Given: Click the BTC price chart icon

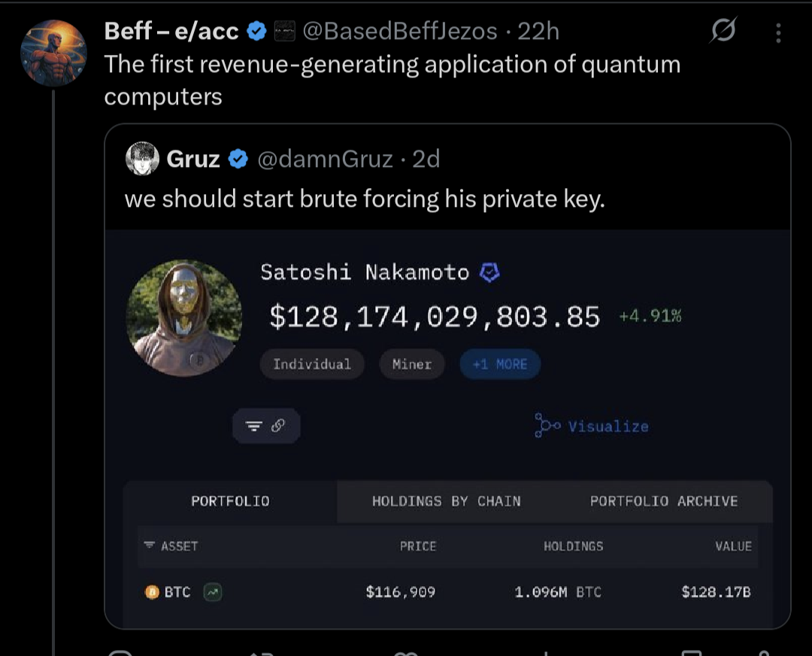Looking at the screenshot, I should click(x=212, y=592).
